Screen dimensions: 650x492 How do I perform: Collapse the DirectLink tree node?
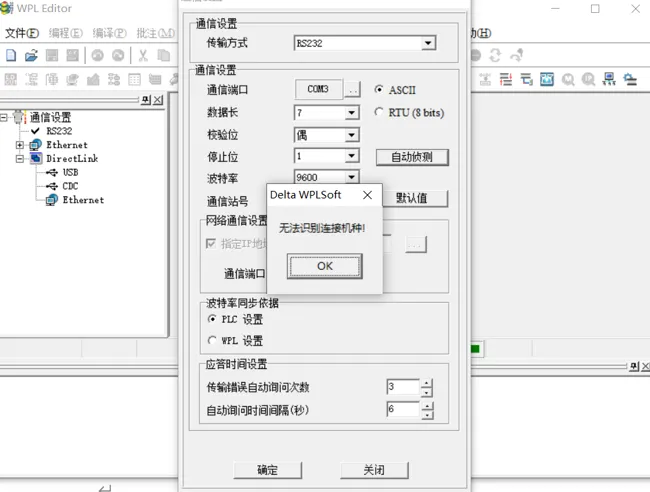[19, 159]
